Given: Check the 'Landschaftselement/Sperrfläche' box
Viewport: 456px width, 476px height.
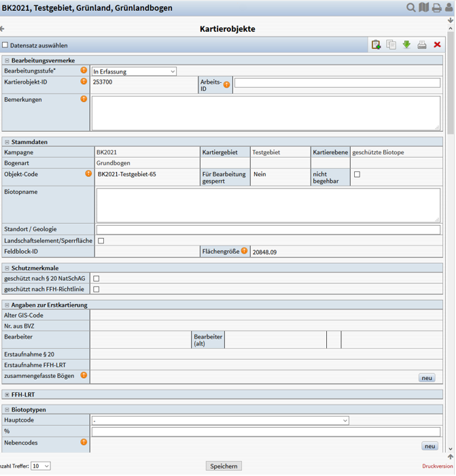Looking at the screenshot, I should (x=101, y=241).
